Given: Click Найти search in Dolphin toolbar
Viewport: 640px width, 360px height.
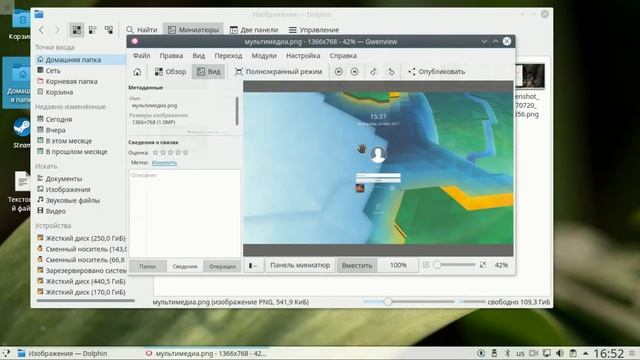Looking at the screenshot, I should tap(142, 30).
